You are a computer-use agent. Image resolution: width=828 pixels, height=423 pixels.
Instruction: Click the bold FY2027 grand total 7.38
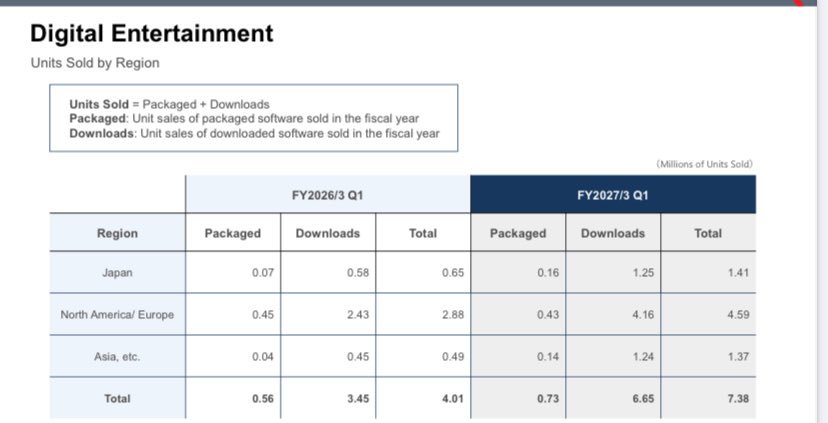(738, 399)
